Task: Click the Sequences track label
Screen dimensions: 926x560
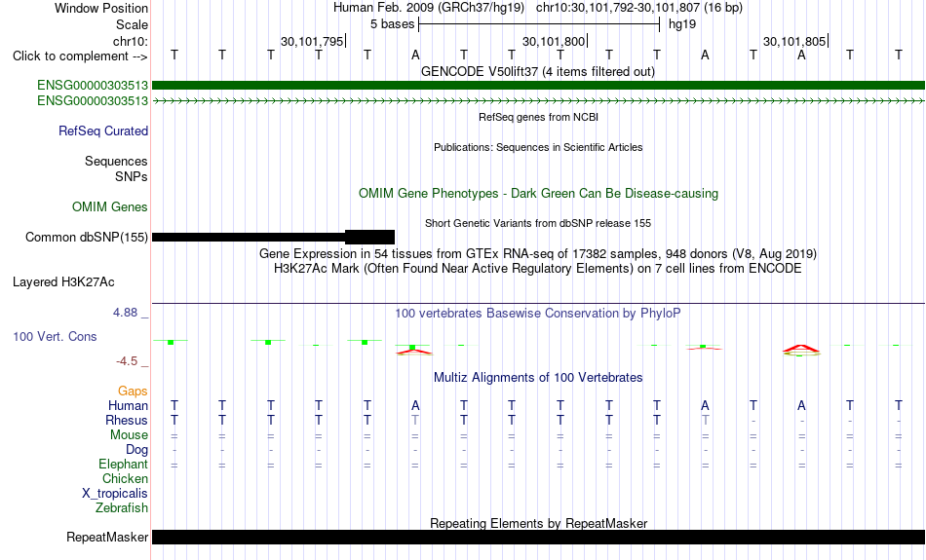Action: [x=116, y=161]
